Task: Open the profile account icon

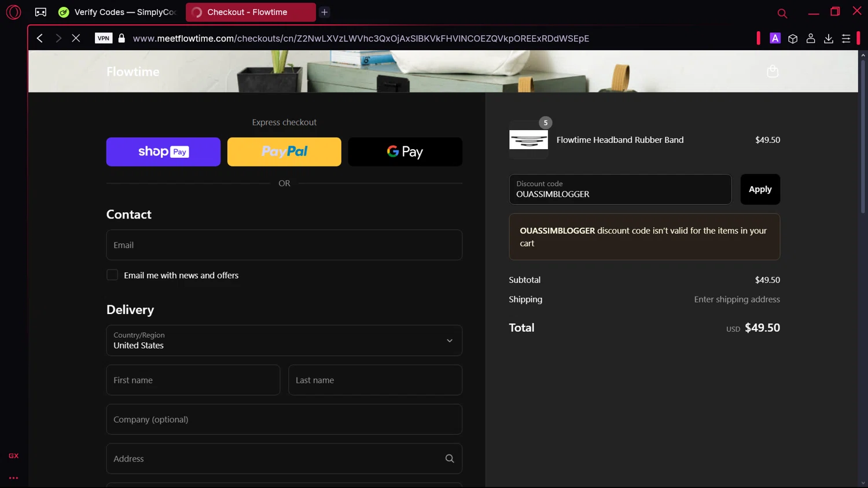Action: 811,38
